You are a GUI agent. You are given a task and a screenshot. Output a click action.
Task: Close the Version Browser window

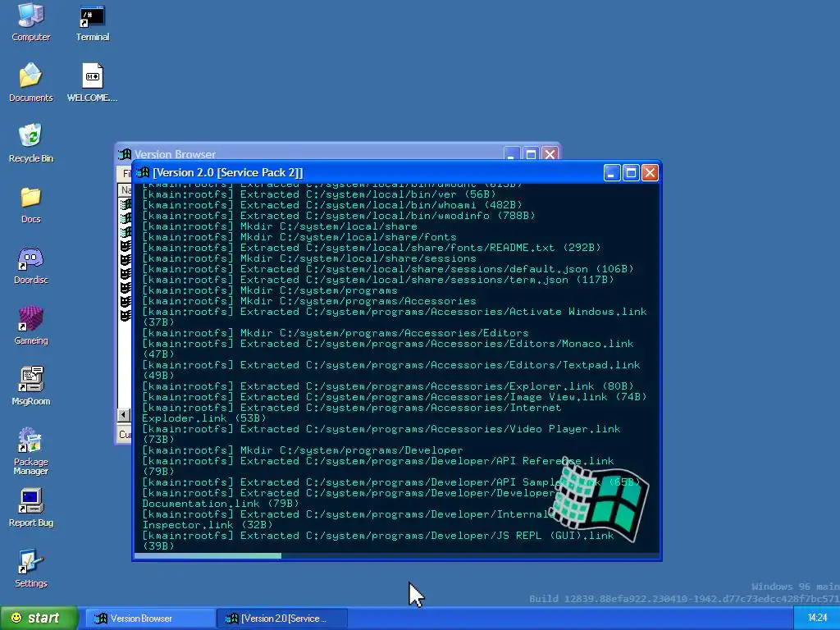(x=550, y=154)
